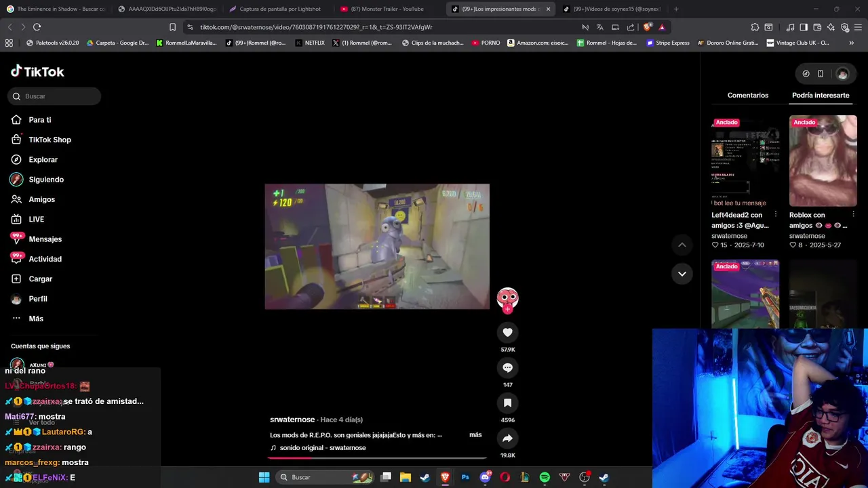Open the srwaternose username link under video
Viewport: 868px width, 488px height.
pyautogui.click(x=292, y=420)
